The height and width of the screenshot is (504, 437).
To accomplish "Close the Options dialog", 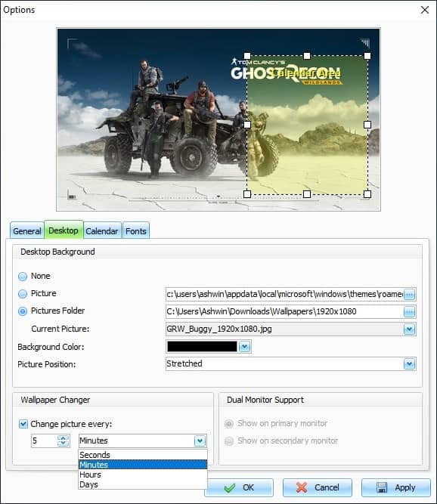I will 425,10.
